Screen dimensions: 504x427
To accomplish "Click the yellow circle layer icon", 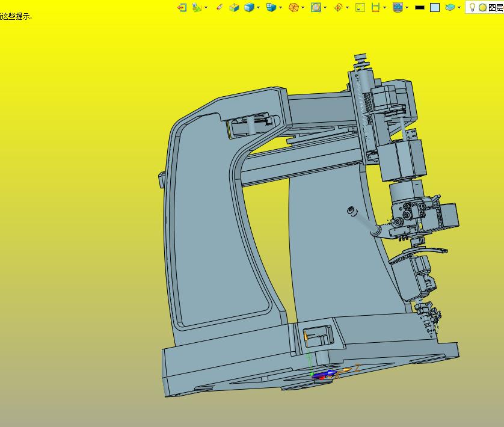I will coord(482,7).
